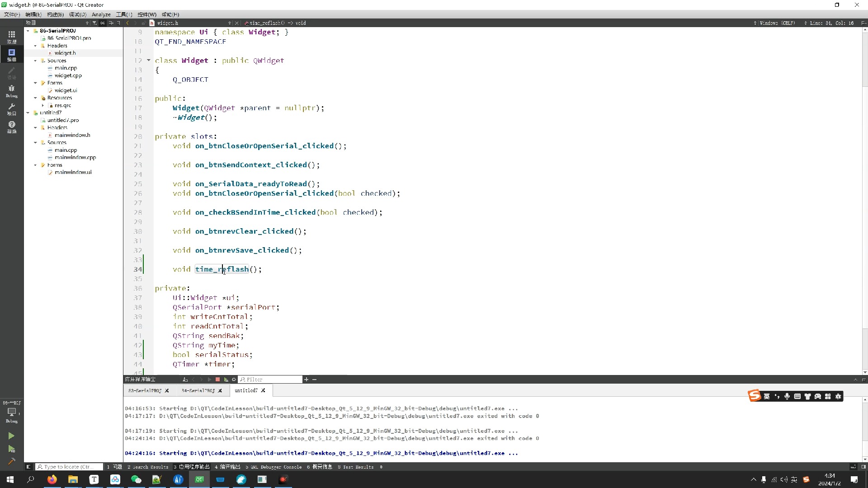This screenshot has width=868, height=488.
Task: Click the Locator/search icon in toolbar
Action: 40,467
